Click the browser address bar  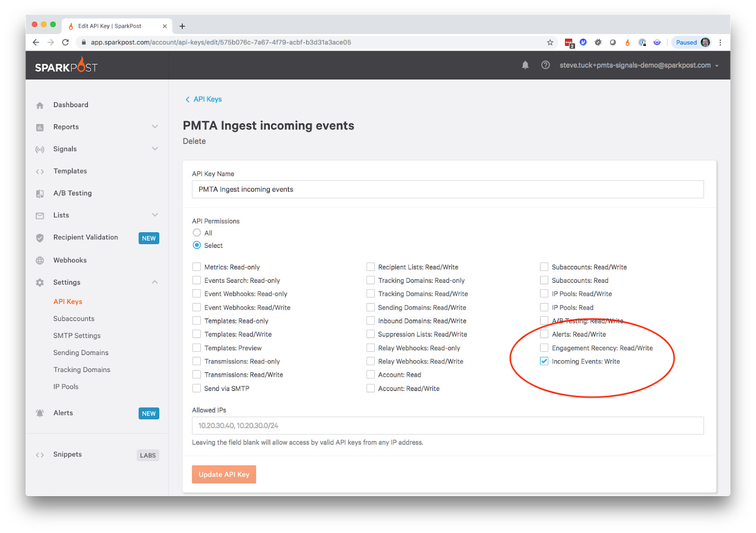pyautogui.click(x=312, y=42)
